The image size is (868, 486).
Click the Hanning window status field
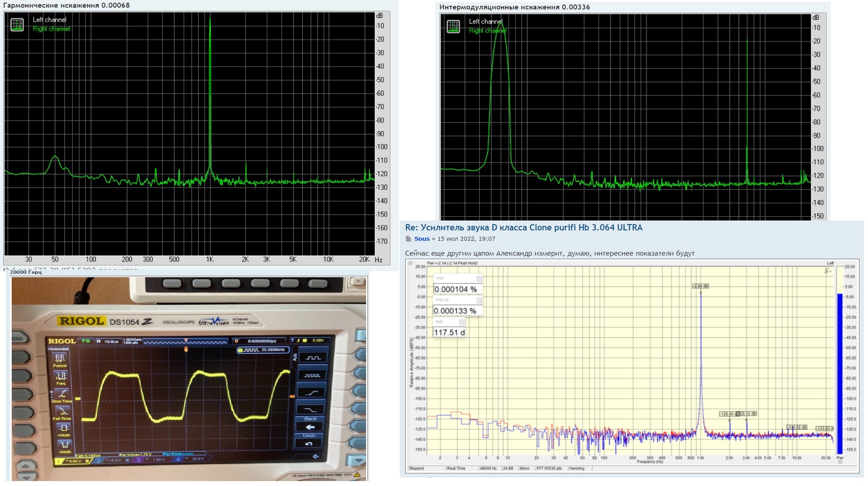coord(579,468)
